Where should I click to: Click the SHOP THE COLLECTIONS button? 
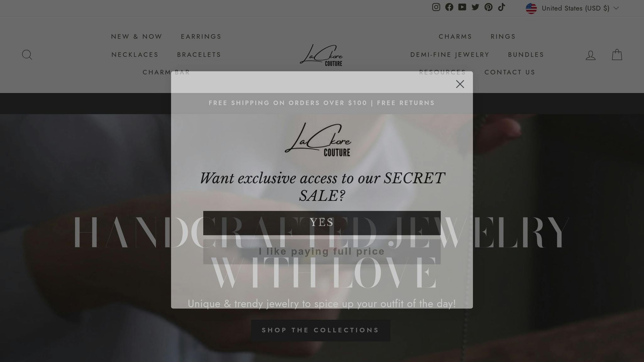[x=320, y=330]
